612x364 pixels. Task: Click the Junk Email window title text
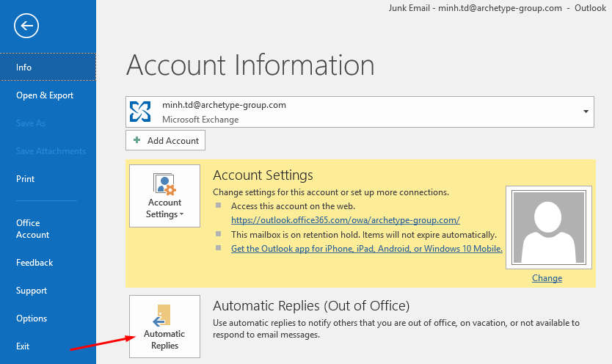[498, 8]
